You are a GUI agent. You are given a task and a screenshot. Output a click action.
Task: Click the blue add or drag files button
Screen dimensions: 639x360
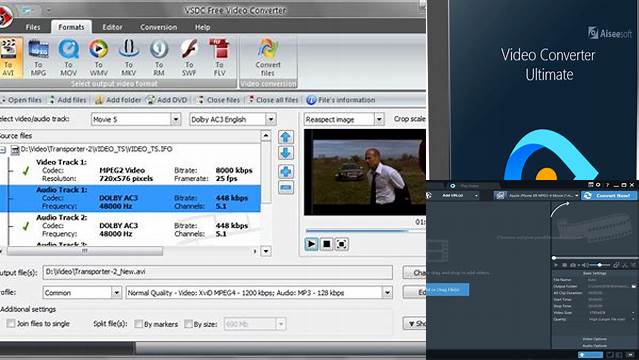[447, 290]
